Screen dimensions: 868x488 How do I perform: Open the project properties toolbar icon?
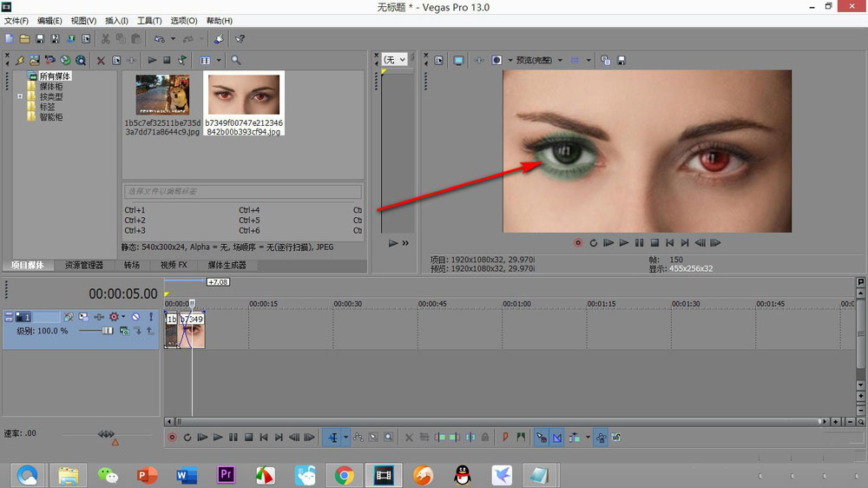[86, 39]
